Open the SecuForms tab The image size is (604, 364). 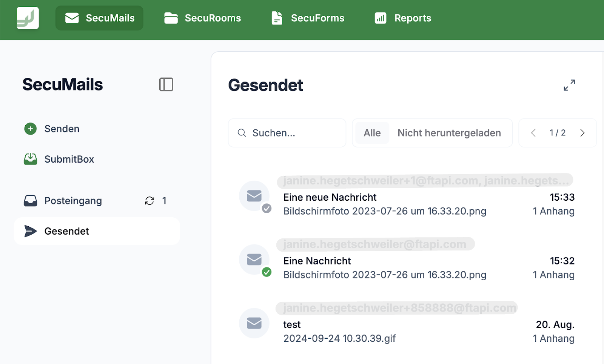tap(308, 18)
